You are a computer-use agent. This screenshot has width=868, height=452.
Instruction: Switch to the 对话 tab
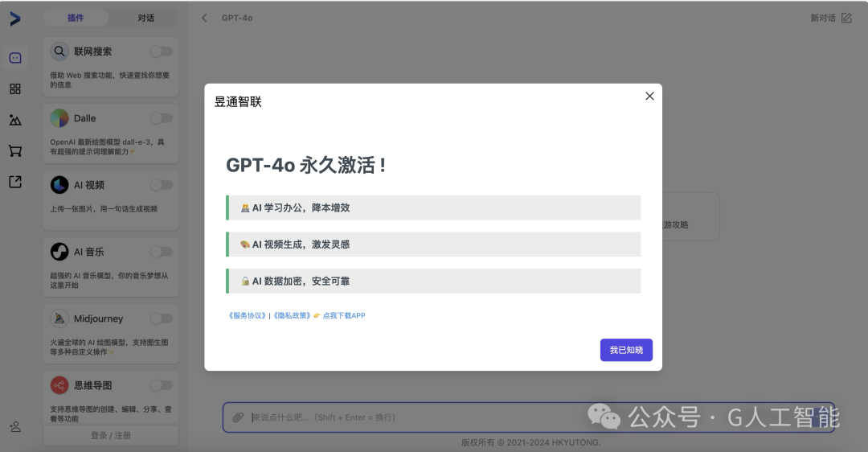click(145, 18)
